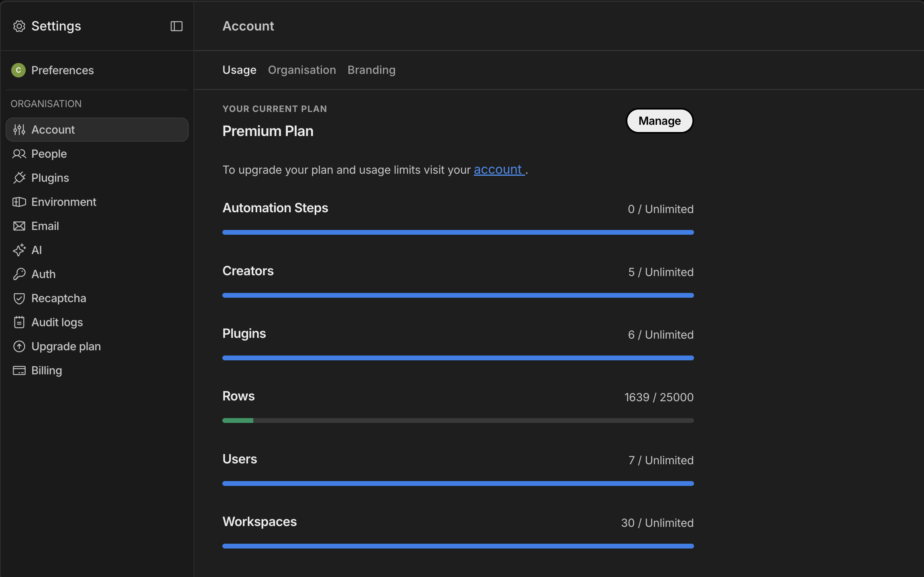
Task: Click the Recaptcha shield icon
Action: (x=19, y=298)
